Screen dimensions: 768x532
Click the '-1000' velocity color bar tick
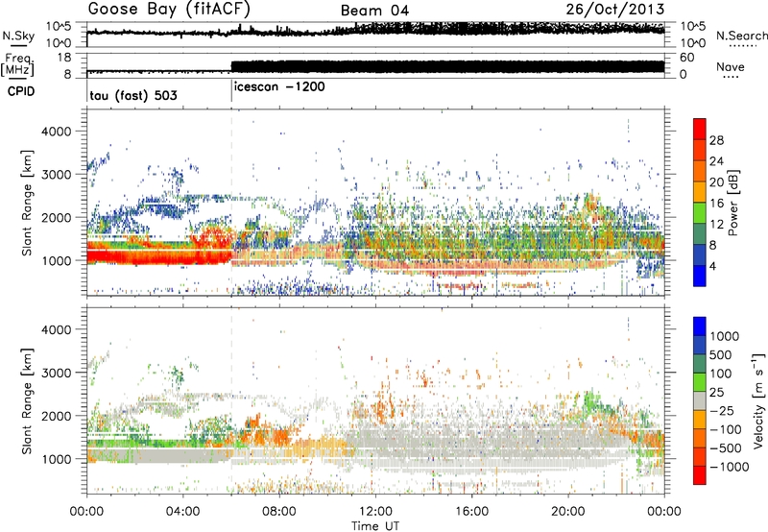pyautogui.click(x=729, y=467)
